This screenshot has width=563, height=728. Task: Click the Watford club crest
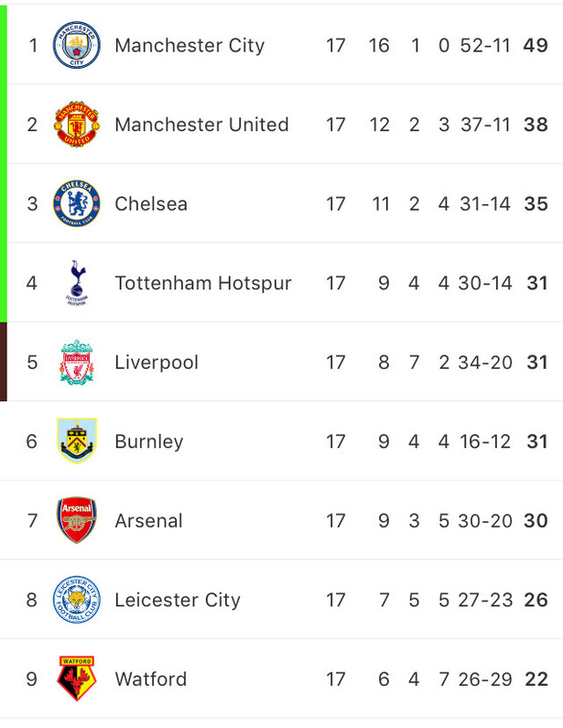tap(77, 679)
